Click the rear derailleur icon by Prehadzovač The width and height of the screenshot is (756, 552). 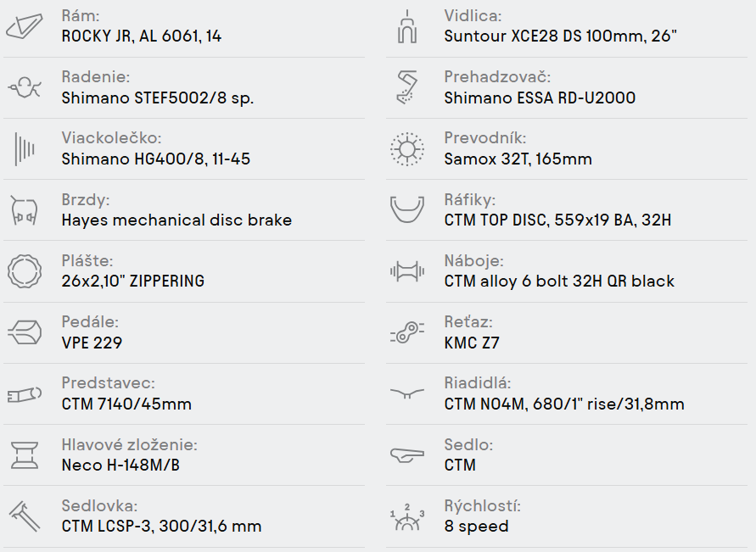tap(407, 87)
